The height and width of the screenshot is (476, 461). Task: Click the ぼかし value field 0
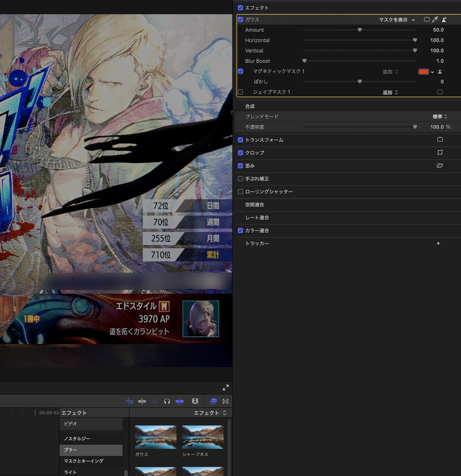pos(442,82)
